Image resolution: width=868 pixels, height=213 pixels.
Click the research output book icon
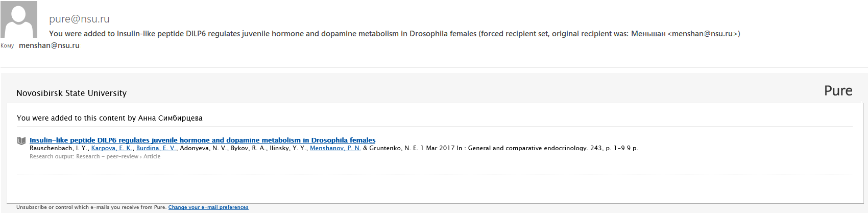pos(21,140)
